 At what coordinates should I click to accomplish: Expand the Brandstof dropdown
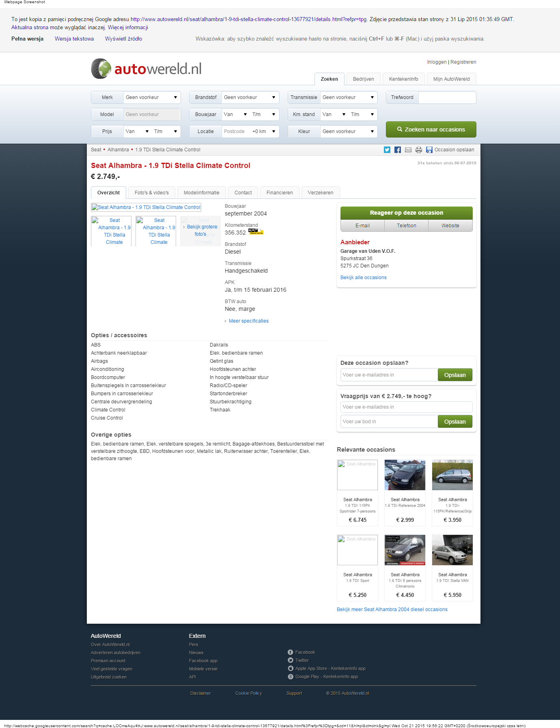click(x=250, y=97)
